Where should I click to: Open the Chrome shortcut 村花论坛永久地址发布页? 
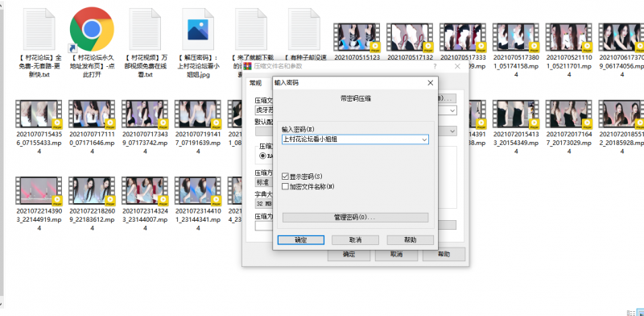(92, 29)
